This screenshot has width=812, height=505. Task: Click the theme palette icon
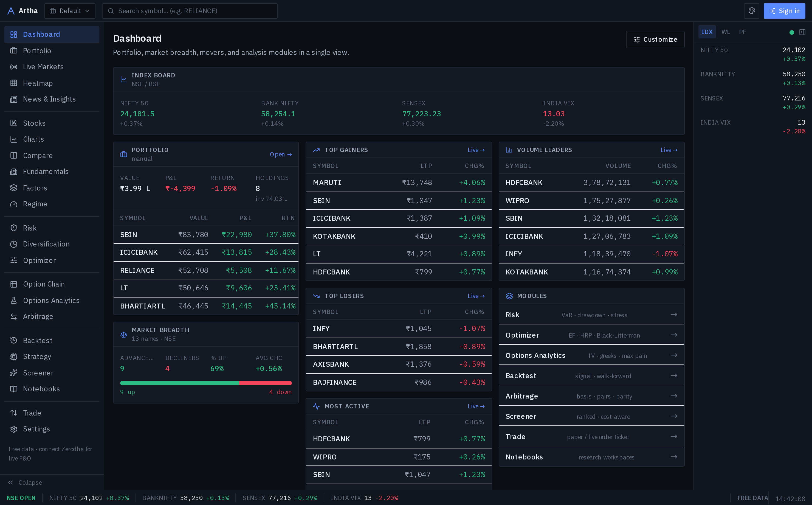[752, 11]
